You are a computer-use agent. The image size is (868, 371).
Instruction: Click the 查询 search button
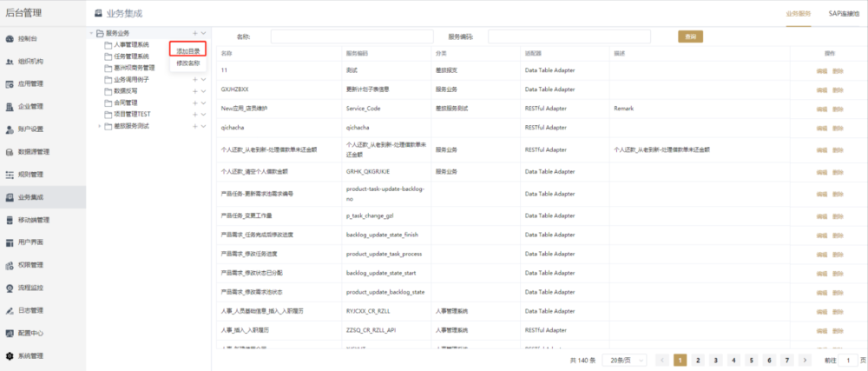click(690, 36)
